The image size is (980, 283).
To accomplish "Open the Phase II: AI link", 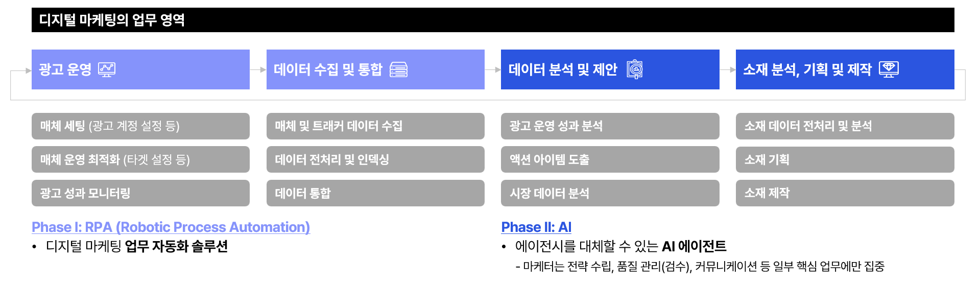I will (536, 227).
